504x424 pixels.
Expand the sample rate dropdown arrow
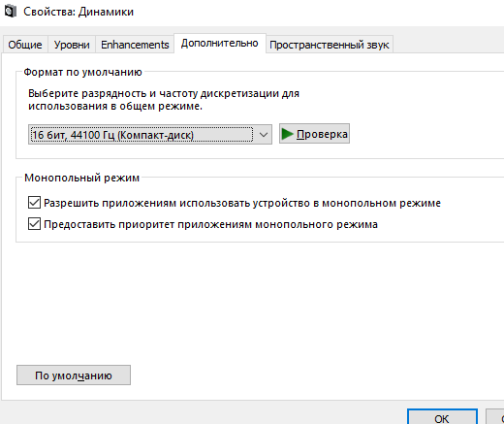264,135
